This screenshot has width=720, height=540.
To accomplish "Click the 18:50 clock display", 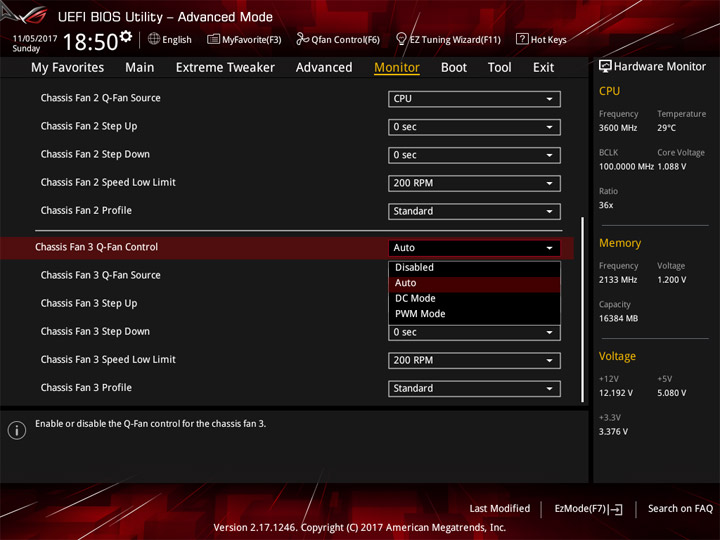I will [90, 42].
